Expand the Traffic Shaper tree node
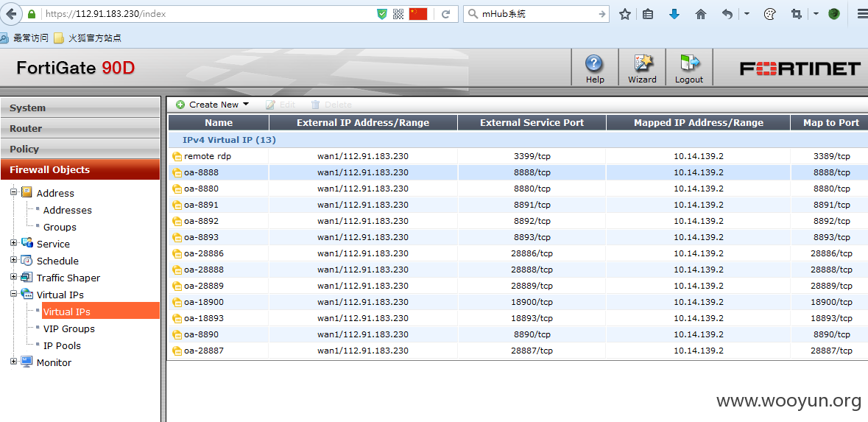868x422 pixels. pyautogui.click(x=13, y=276)
